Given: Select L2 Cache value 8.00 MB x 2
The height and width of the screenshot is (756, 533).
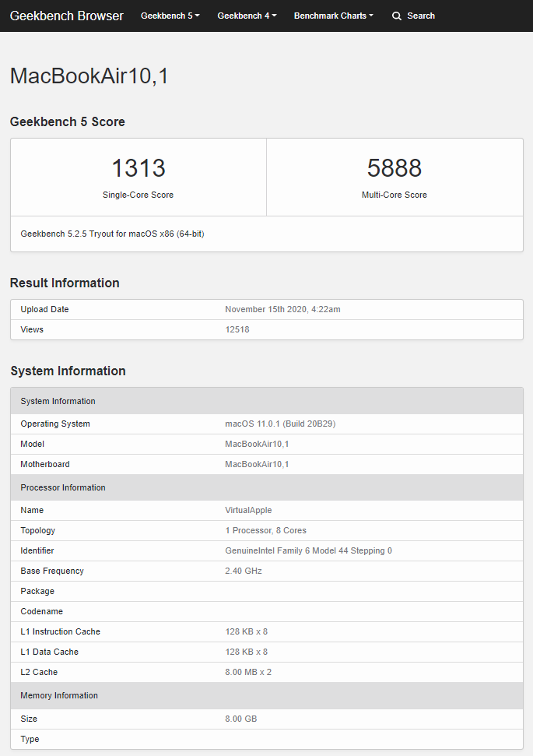Looking at the screenshot, I should pyautogui.click(x=248, y=672).
